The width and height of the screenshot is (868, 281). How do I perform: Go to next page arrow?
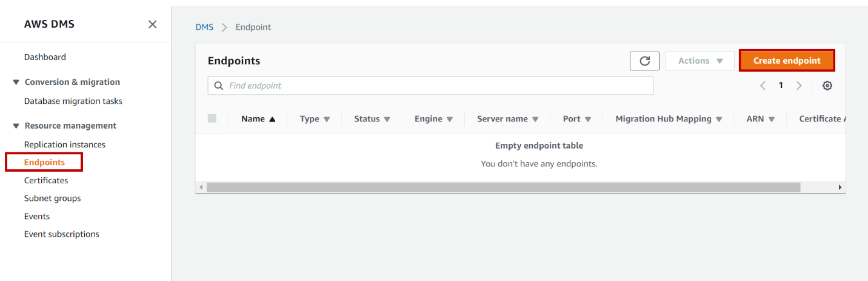(x=799, y=86)
